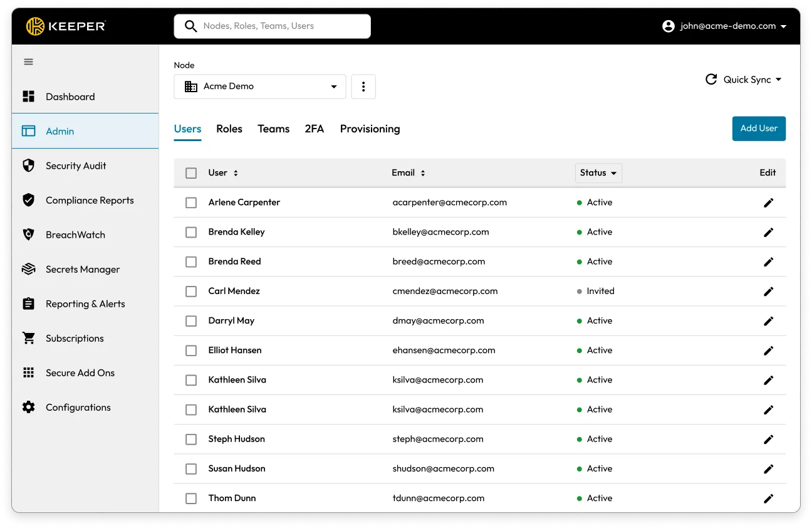Open the Quick Sync dropdown
This screenshot has width=812, height=528.
tap(744, 80)
